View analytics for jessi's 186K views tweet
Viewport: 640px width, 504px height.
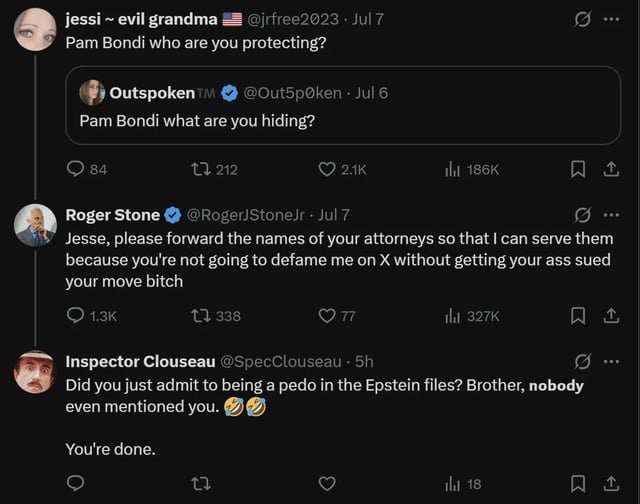click(x=453, y=170)
